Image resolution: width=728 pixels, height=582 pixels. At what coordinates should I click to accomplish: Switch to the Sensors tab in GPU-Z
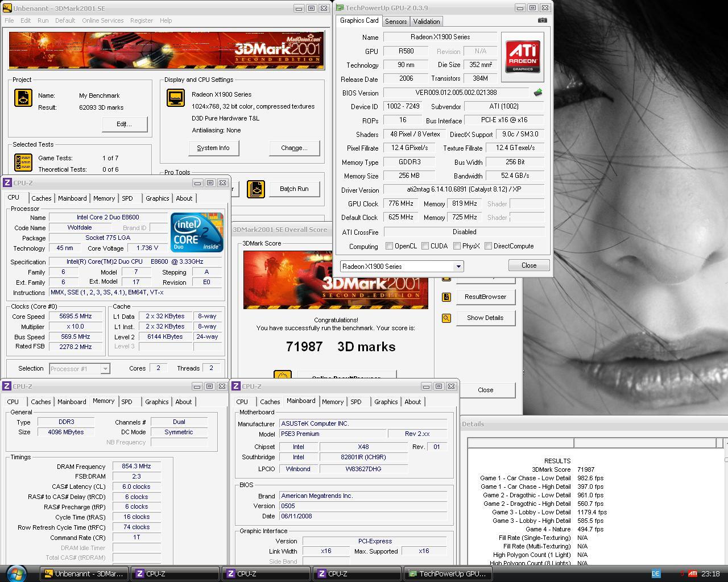pos(396,21)
